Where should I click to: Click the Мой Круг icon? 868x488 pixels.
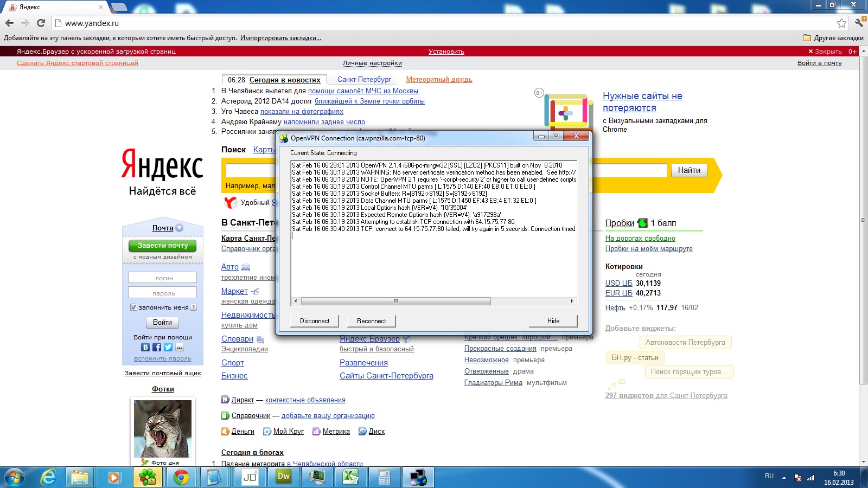[267, 431]
